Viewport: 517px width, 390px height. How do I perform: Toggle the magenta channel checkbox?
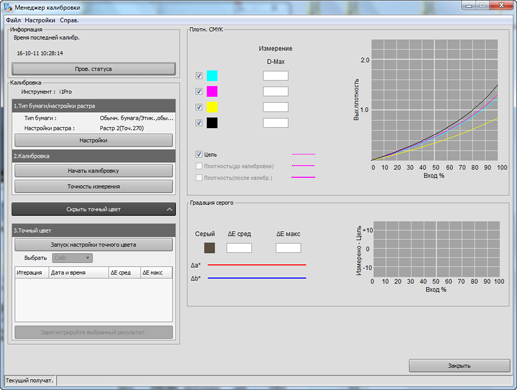(x=199, y=91)
